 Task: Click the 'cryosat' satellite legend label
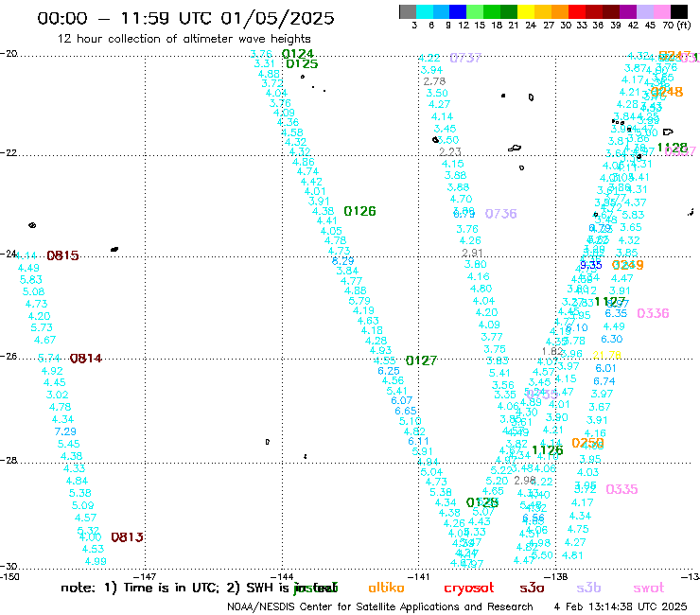pos(469,589)
